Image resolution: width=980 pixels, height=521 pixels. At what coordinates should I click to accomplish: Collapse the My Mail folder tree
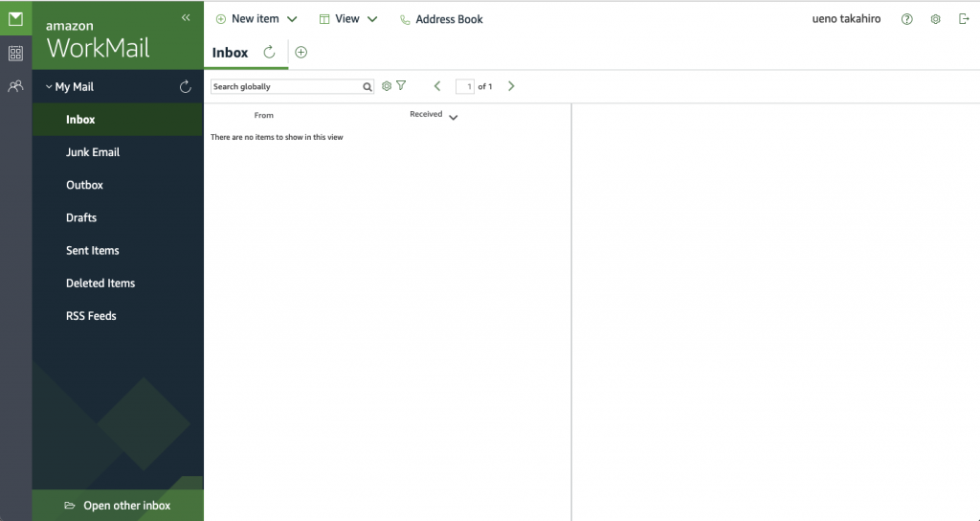coord(49,87)
